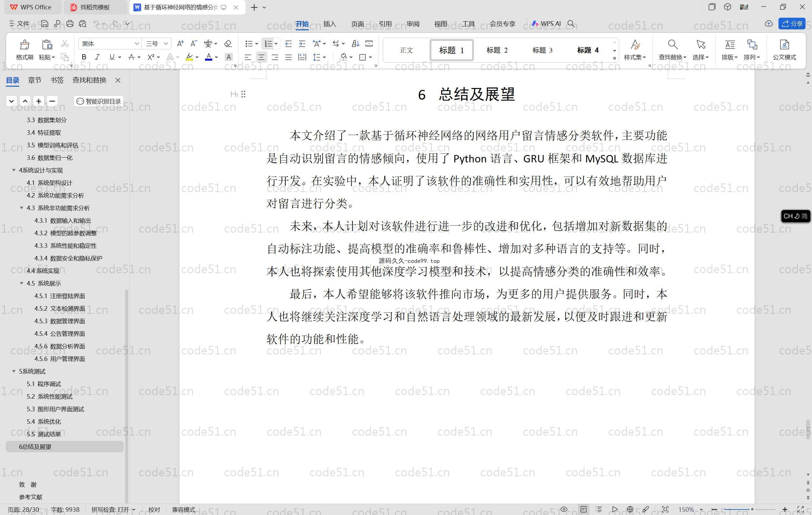Toggle Bold formatting

84,57
